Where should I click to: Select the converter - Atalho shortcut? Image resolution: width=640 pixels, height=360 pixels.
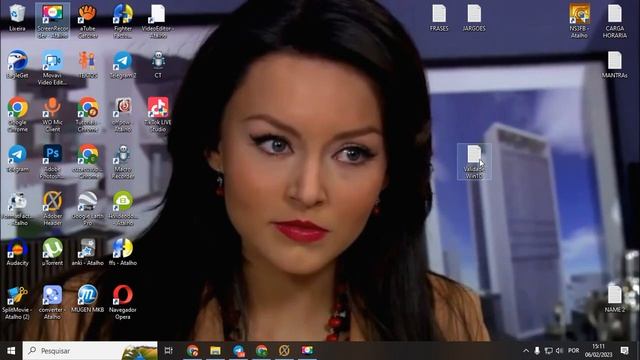pos(52,302)
